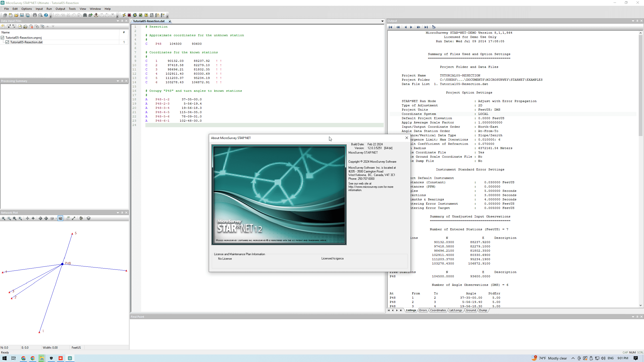Activate Zoom In tool in Network Plot
Viewport: 644px width, 362px height.
click(4, 218)
